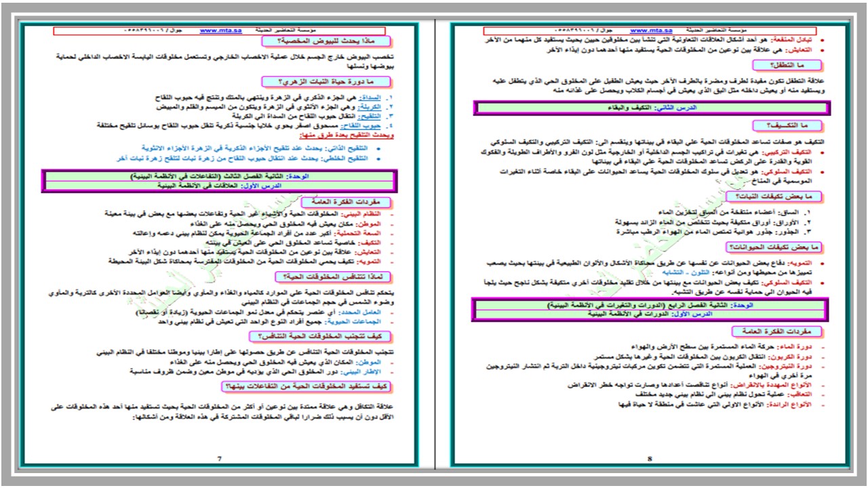Select the heading "ما بعض تكيفات النبات؟"

point(773,197)
